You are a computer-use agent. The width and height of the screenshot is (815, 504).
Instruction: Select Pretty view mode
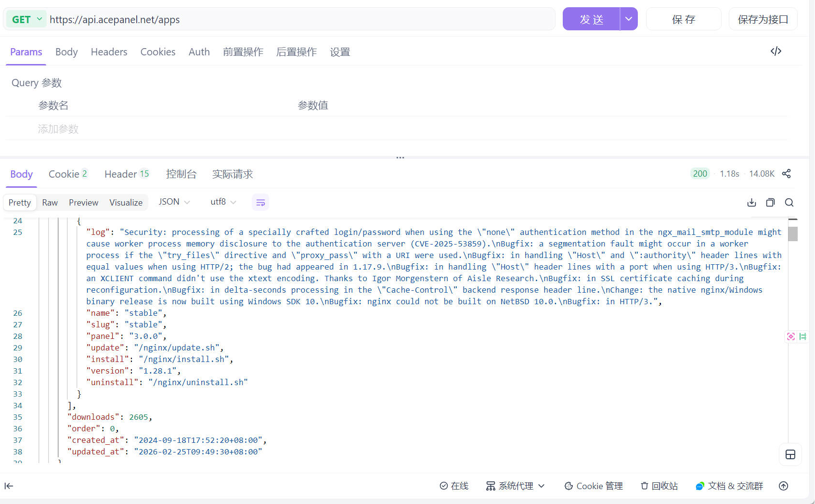click(x=20, y=203)
